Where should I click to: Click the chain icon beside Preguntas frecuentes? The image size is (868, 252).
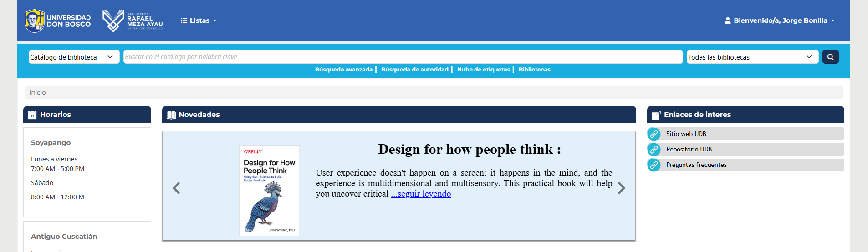654,165
